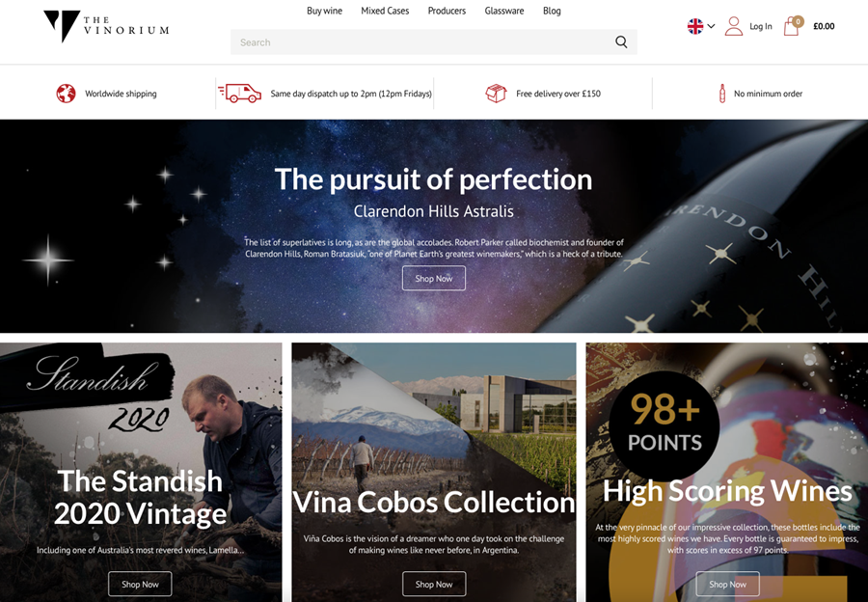The width and height of the screenshot is (868, 602).
Task: Open the user account icon
Action: click(734, 26)
